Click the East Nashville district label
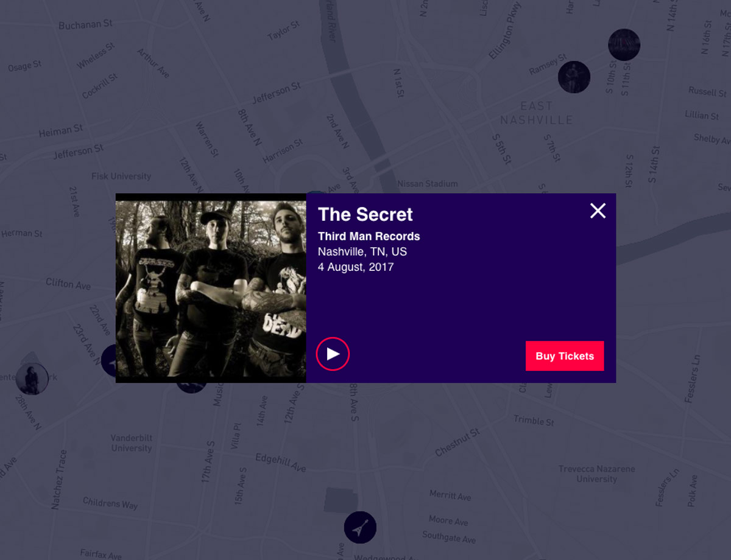731x560 pixels. click(536, 113)
